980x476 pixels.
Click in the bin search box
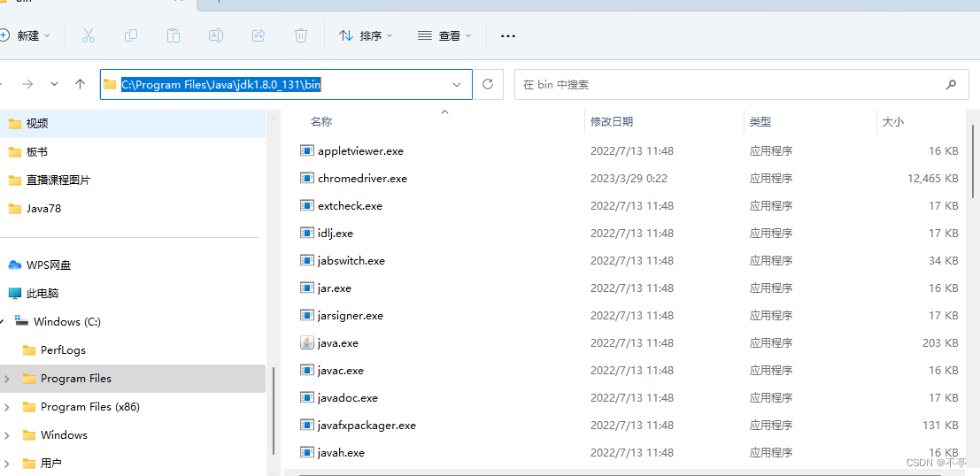pos(726,85)
